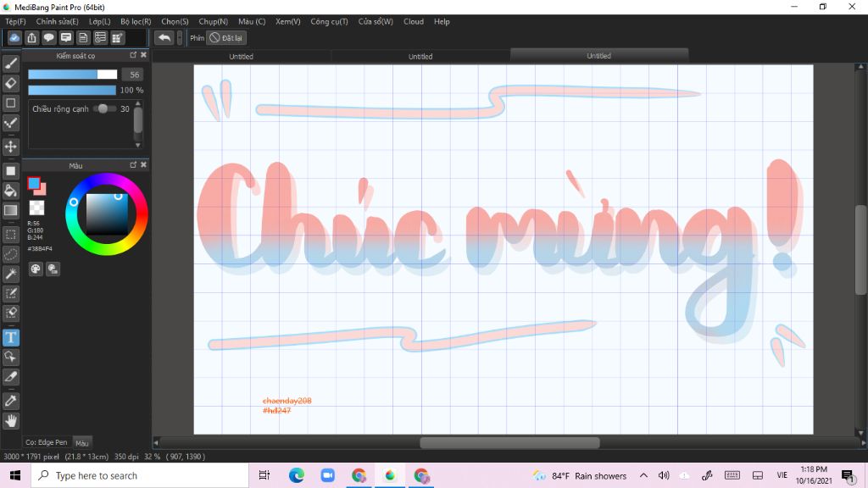Select the Move tool
Screen dimensions: 868x488
click(10, 147)
